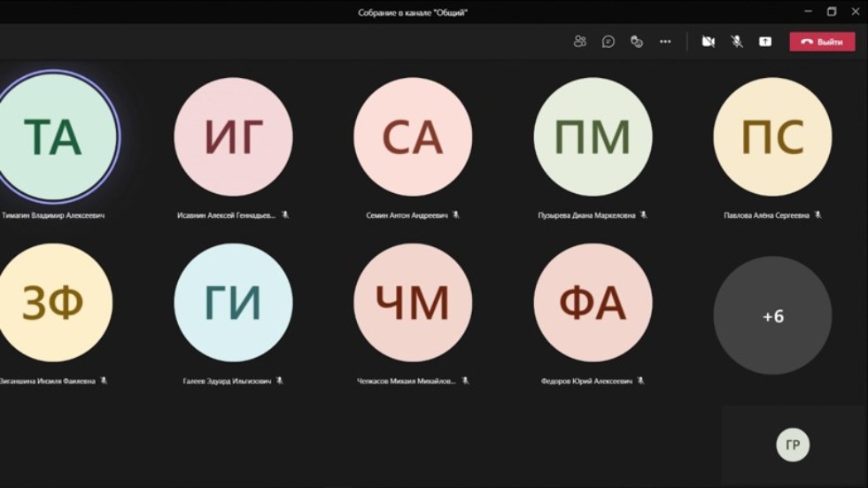Viewport: 868px width, 488px height.
Task: Open the participants list panel
Action: click(x=580, y=42)
